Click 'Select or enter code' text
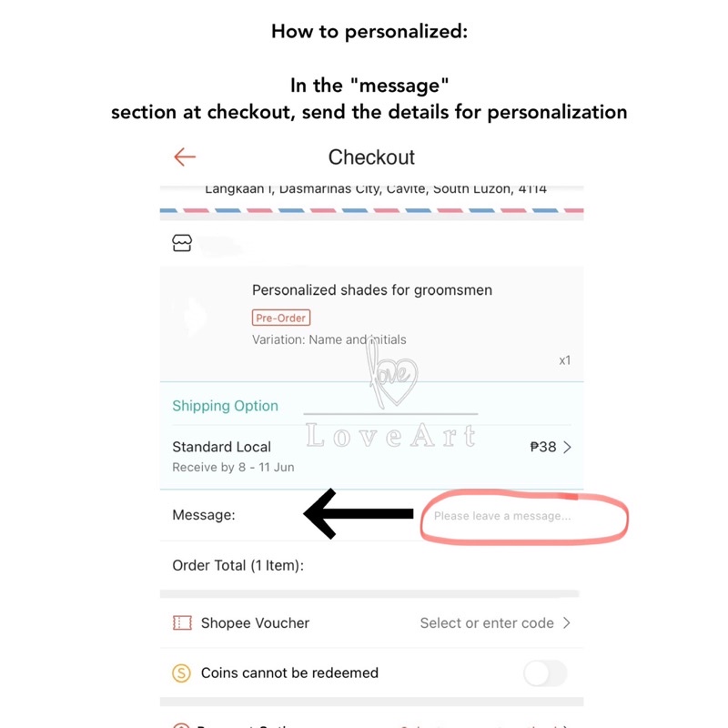This screenshot has height=728, width=728. (x=486, y=623)
